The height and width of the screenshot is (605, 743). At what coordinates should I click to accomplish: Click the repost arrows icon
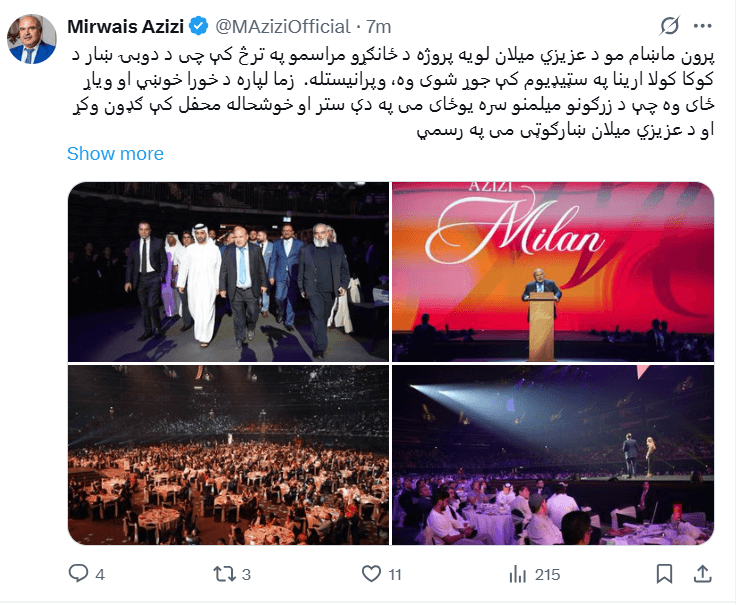pyautogui.click(x=224, y=574)
